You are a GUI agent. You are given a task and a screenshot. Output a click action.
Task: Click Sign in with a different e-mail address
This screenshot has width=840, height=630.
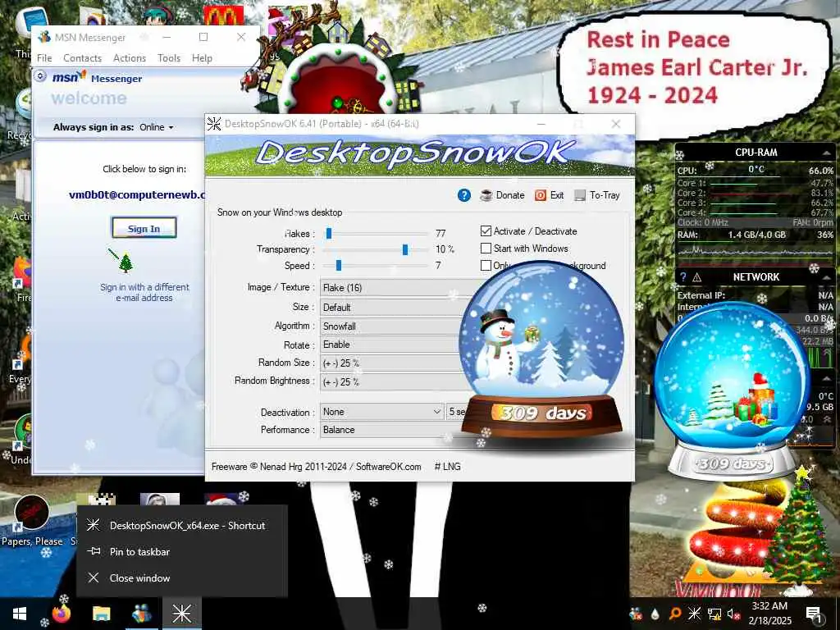tap(144, 293)
